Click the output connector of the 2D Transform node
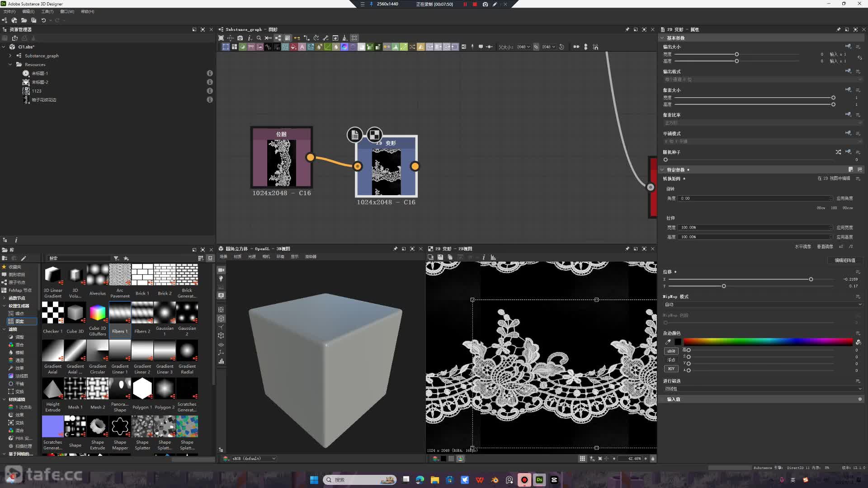Viewport: 868px width, 488px height. click(415, 166)
